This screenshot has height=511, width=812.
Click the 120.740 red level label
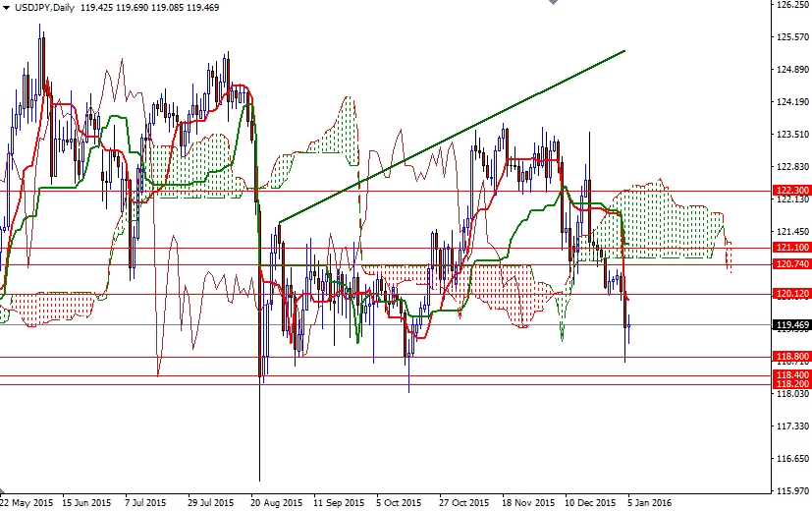[791, 264]
